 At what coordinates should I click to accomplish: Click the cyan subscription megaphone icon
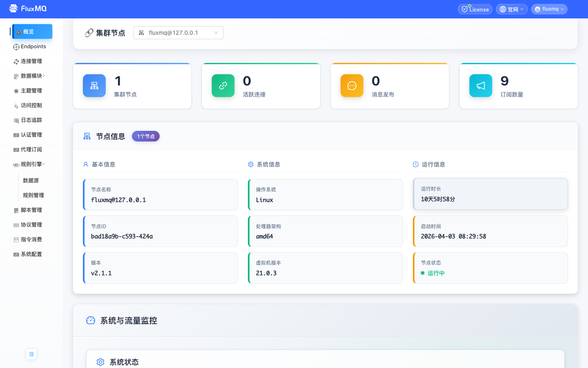(x=481, y=86)
